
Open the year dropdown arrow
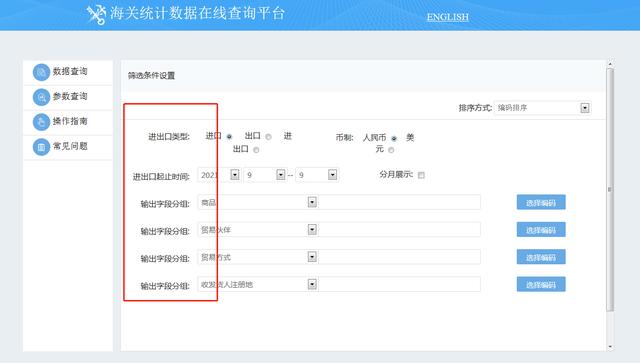[235, 175]
